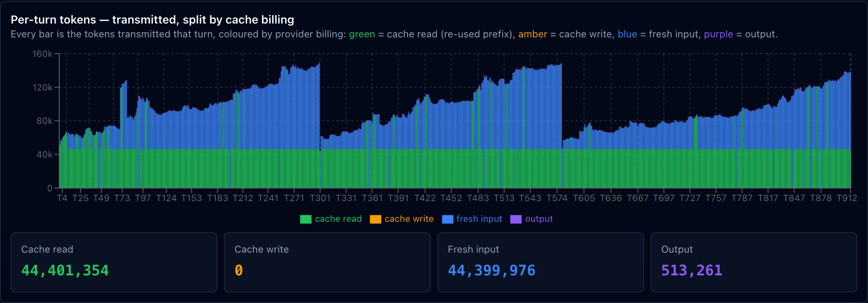Click the x-axis tick label T73
The image size is (868, 303).
click(122, 198)
